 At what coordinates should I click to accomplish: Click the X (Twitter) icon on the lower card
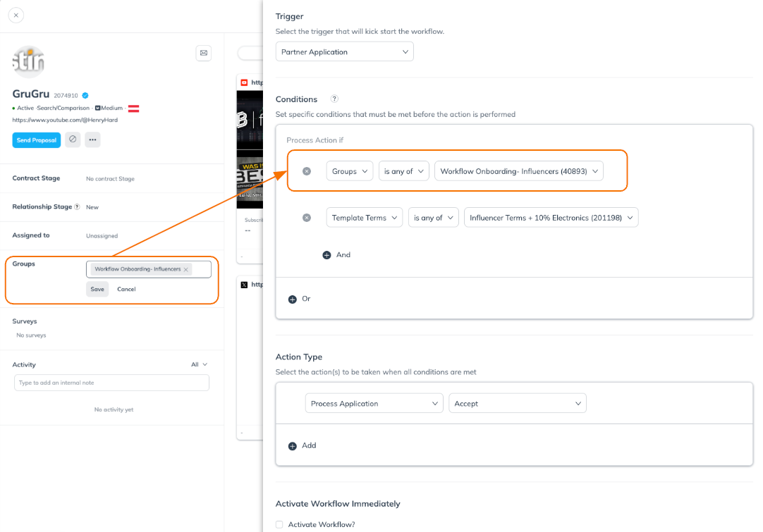click(x=244, y=285)
